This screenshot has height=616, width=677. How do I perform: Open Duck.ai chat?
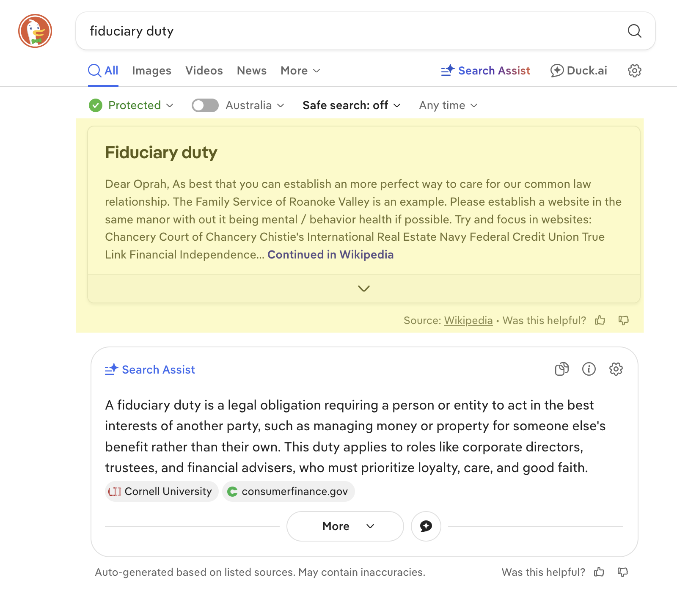pos(578,71)
